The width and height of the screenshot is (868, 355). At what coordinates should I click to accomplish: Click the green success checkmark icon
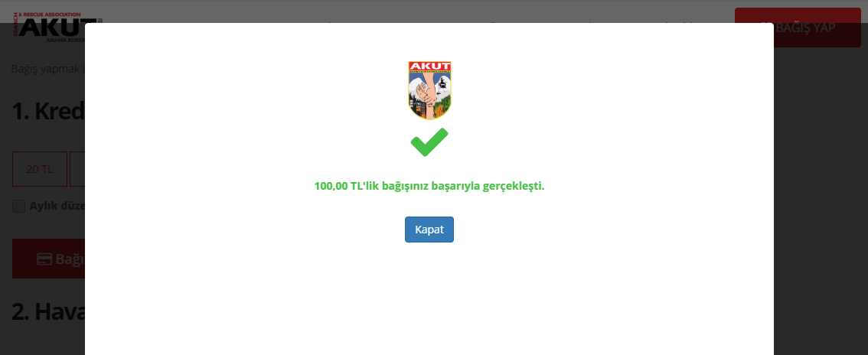[429, 142]
